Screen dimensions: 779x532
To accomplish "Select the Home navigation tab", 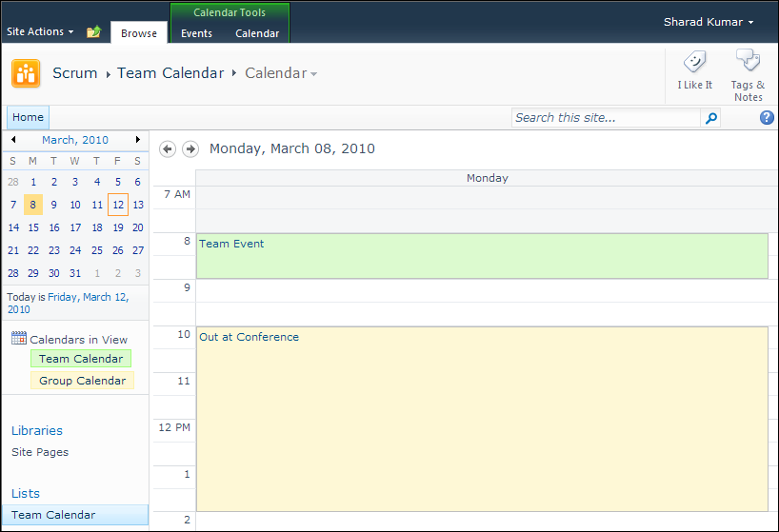I will pos(28,117).
